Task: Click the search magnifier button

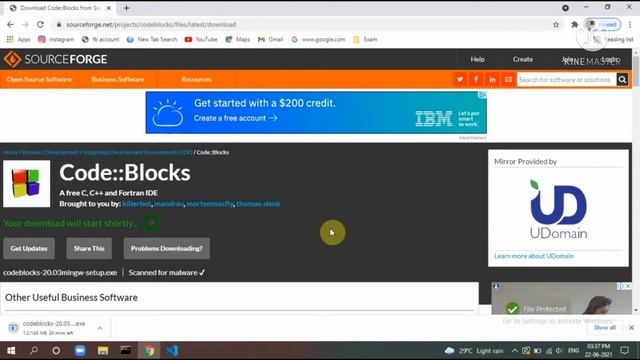Action: (622, 79)
